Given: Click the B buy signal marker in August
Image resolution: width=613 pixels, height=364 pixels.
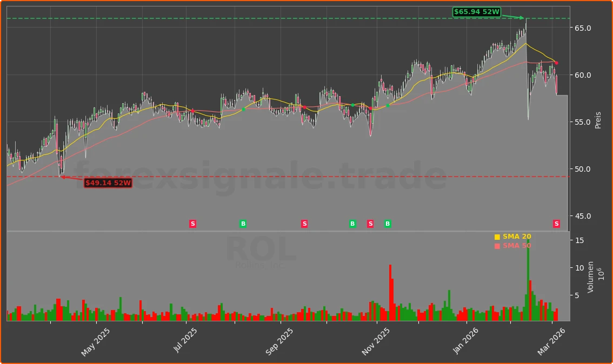Looking at the screenshot, I should [x=244, y=224].
